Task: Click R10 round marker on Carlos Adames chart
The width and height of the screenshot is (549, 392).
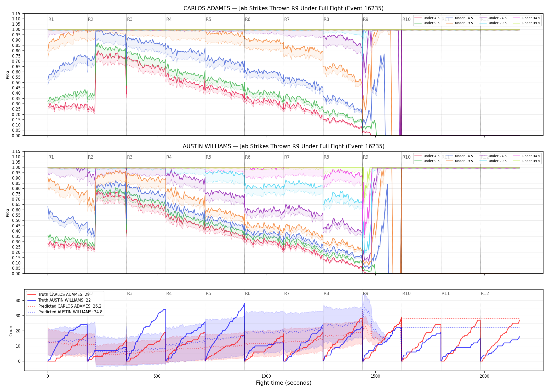Action: tap(406, 19)
